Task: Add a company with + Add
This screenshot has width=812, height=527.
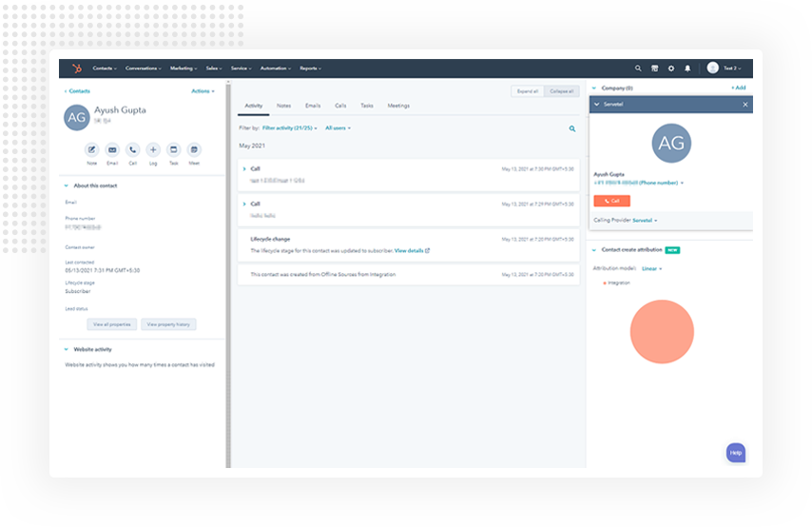Action: (739, 88)
